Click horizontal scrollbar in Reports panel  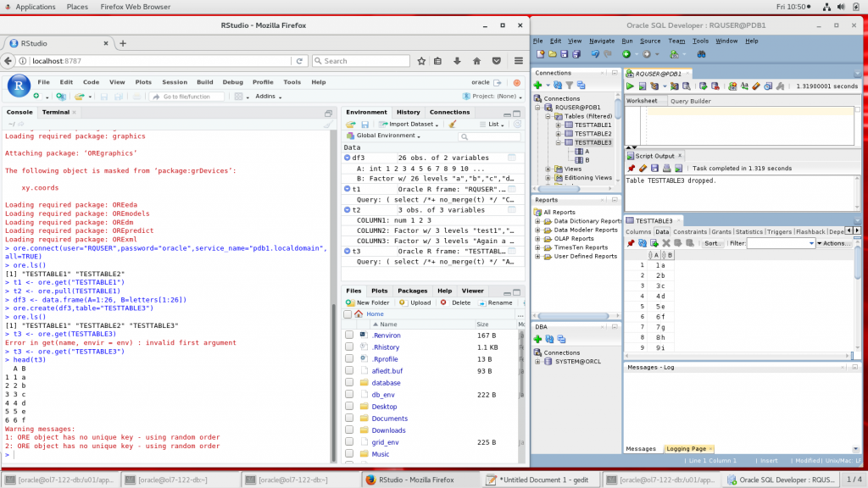click(574, 316)
